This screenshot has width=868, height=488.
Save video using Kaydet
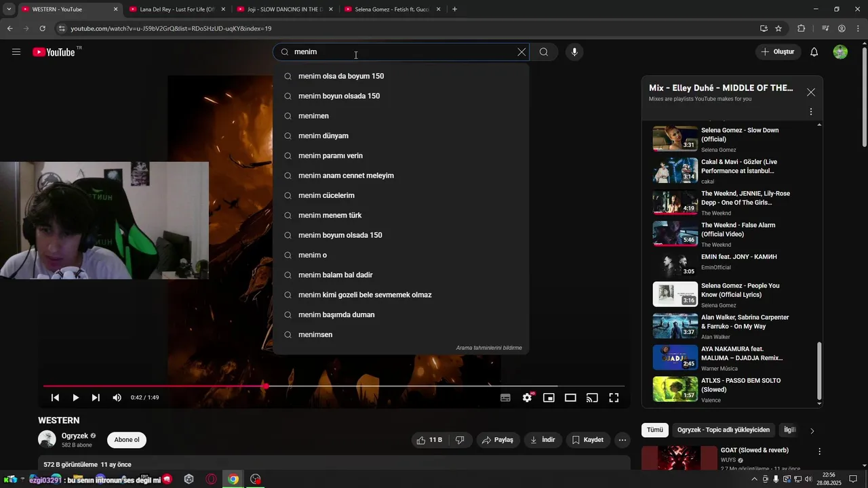(587, 440)
